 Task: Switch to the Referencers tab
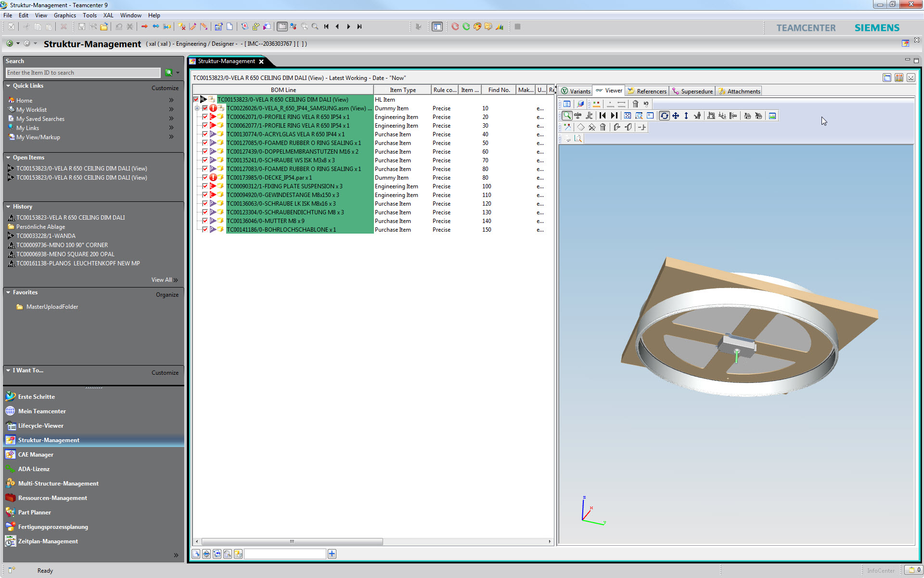click(x=647, y=91)
